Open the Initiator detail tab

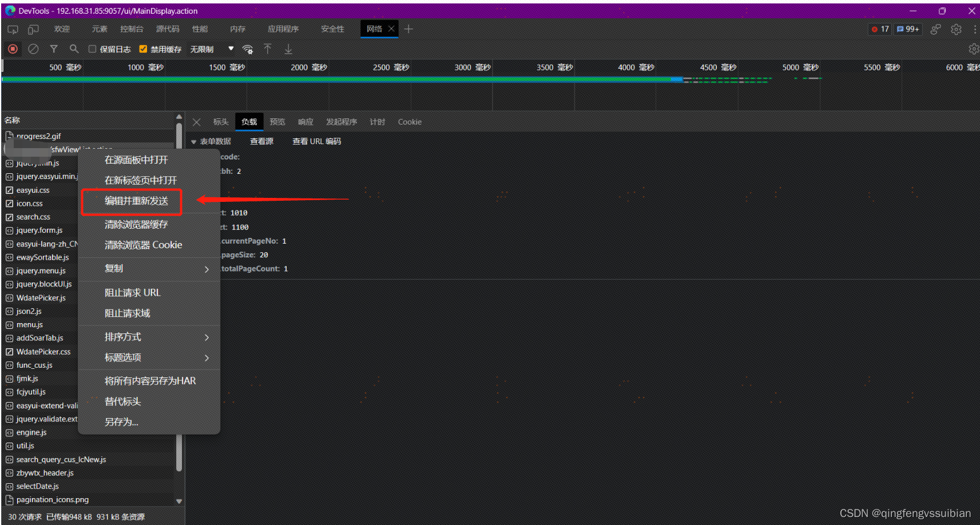342,122
